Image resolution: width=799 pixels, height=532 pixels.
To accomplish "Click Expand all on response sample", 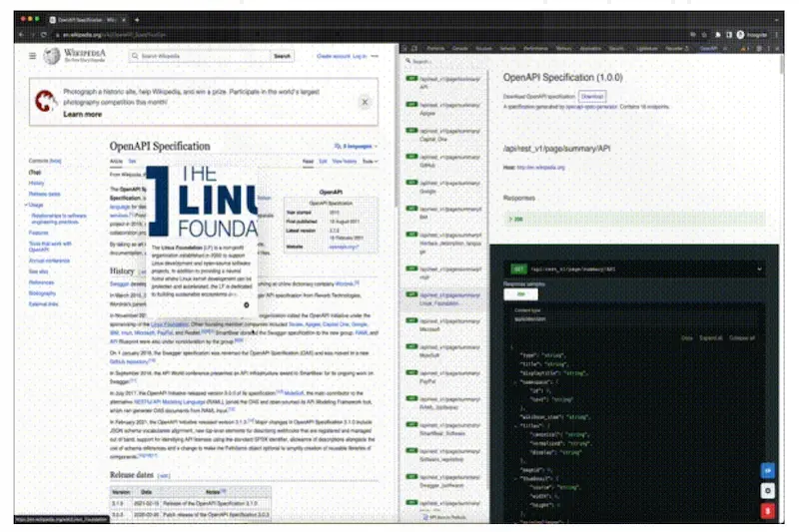I will [710, 338].
